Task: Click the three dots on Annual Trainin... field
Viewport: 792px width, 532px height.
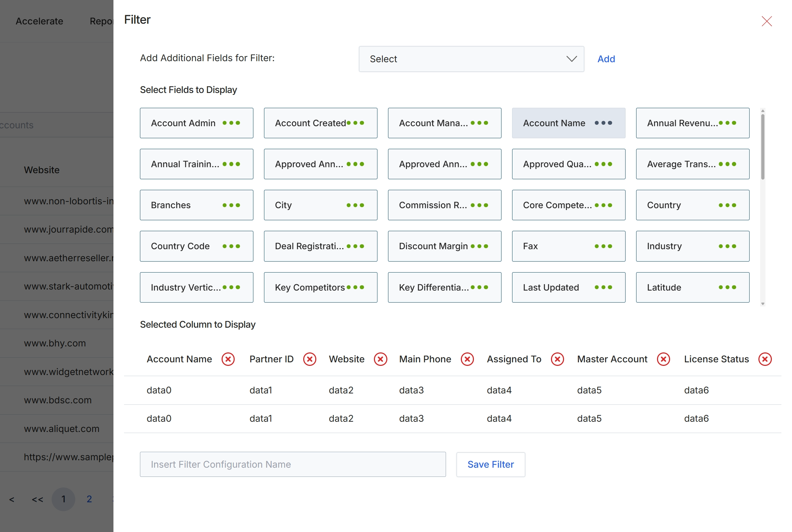Action: (231, 164)
